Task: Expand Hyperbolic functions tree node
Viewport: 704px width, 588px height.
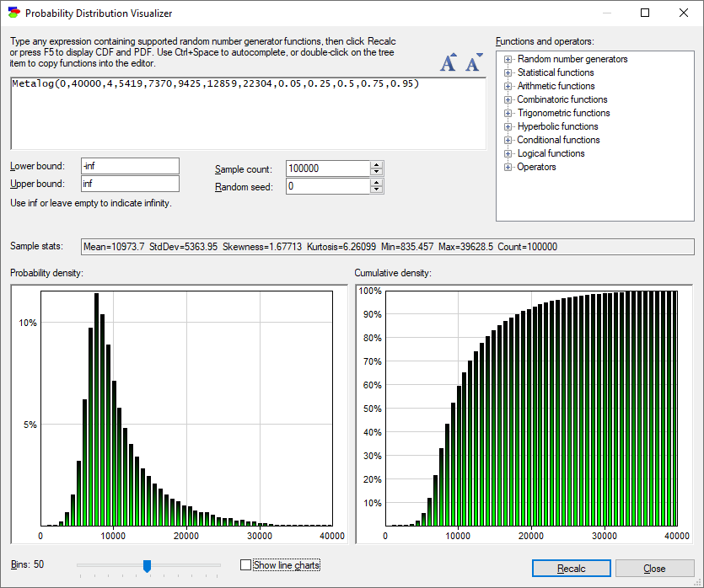Action: 508,126
